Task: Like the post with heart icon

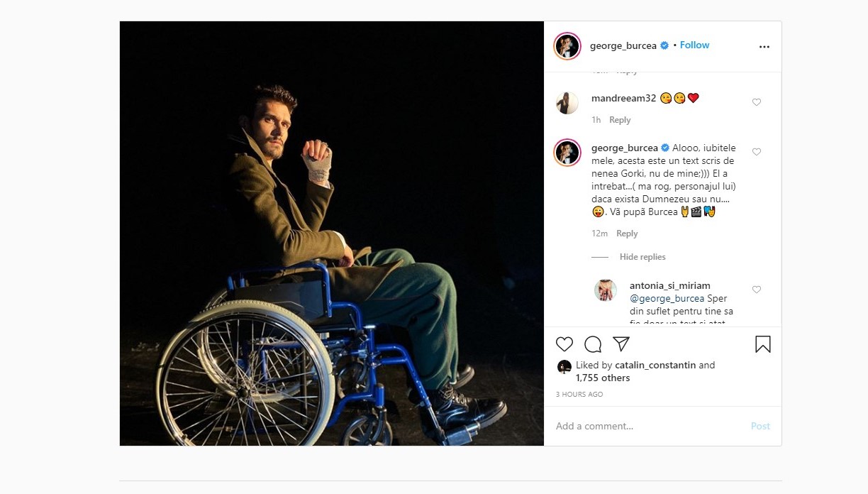Action: [x=564, y=344]
